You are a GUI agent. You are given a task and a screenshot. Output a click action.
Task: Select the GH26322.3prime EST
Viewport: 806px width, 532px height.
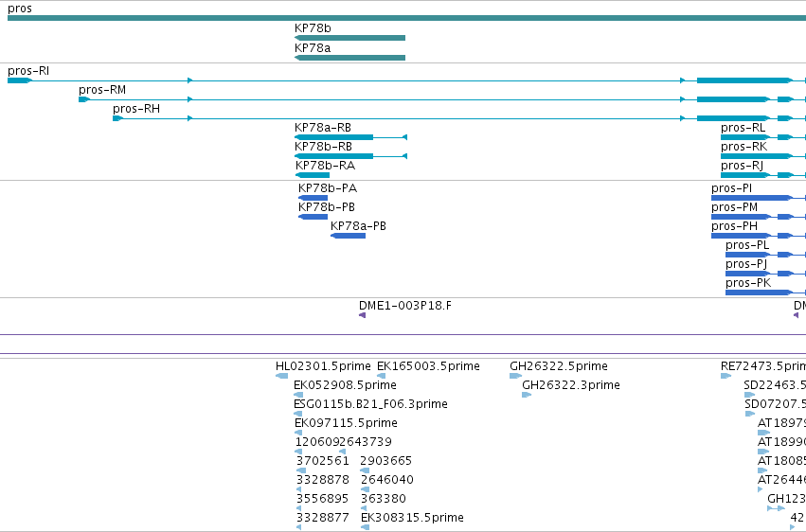click(527, 395)
